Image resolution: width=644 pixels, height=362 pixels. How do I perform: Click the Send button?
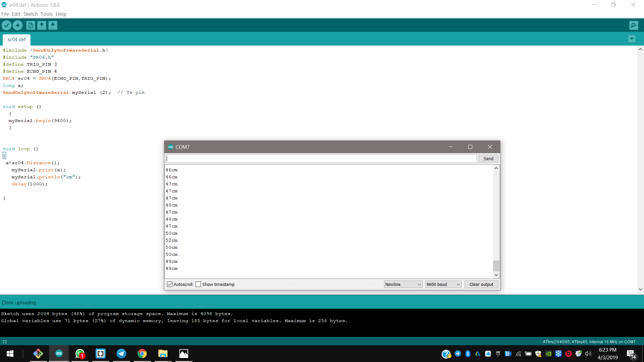pos(488,159)
